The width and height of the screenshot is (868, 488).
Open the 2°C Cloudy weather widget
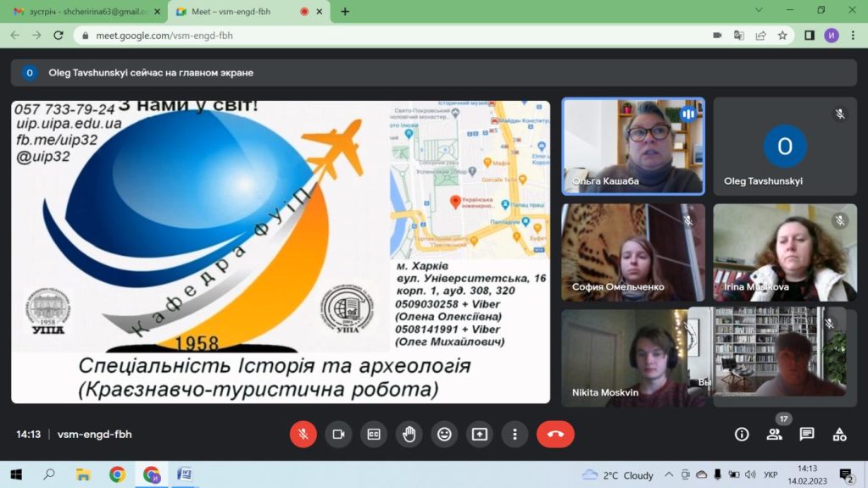coord(618,475)
